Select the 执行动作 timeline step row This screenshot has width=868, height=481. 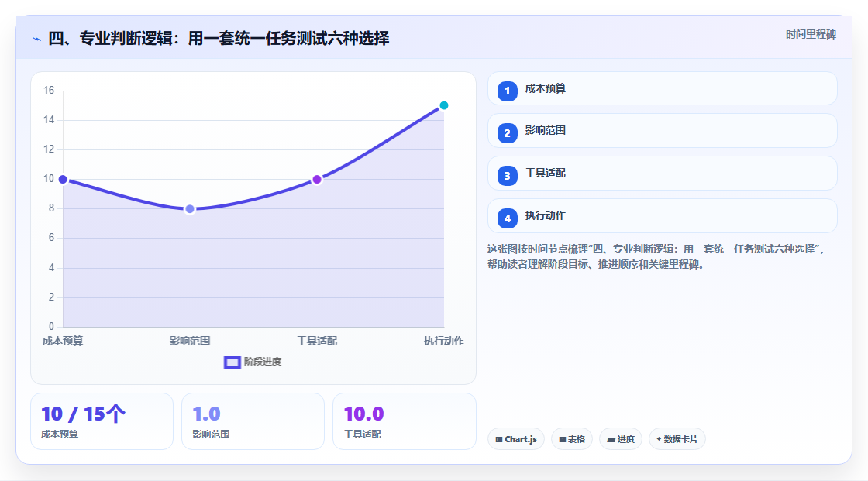point(662,216)
